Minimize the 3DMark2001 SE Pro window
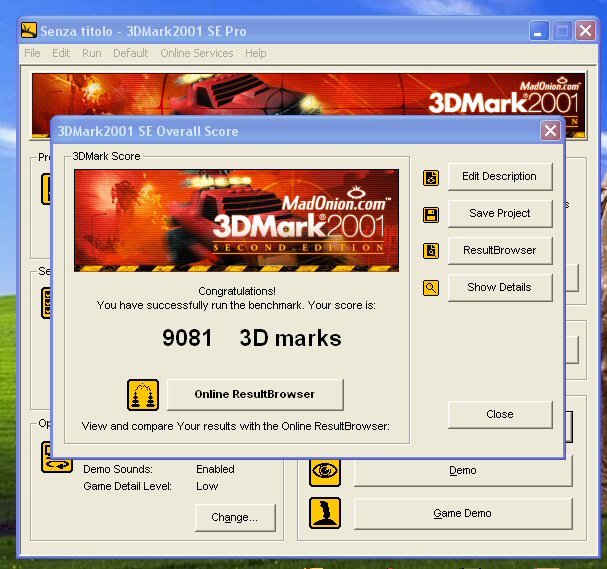 point(539,31)
